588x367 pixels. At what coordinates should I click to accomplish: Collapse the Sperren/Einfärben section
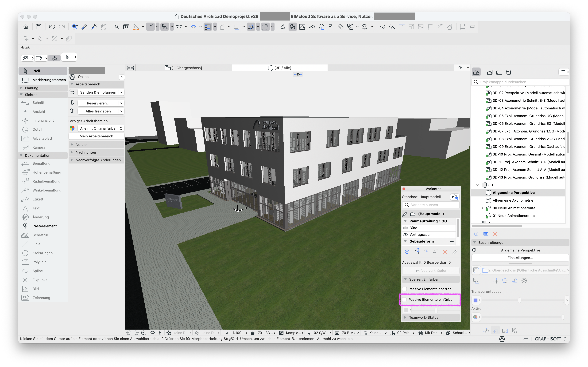[405, 279]
